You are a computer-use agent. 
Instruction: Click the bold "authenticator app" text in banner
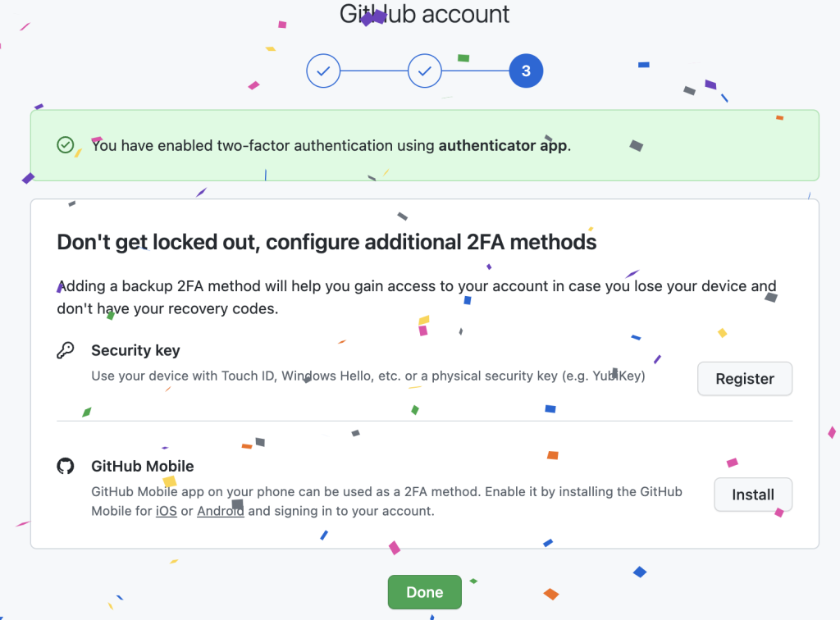coord(503,146)
